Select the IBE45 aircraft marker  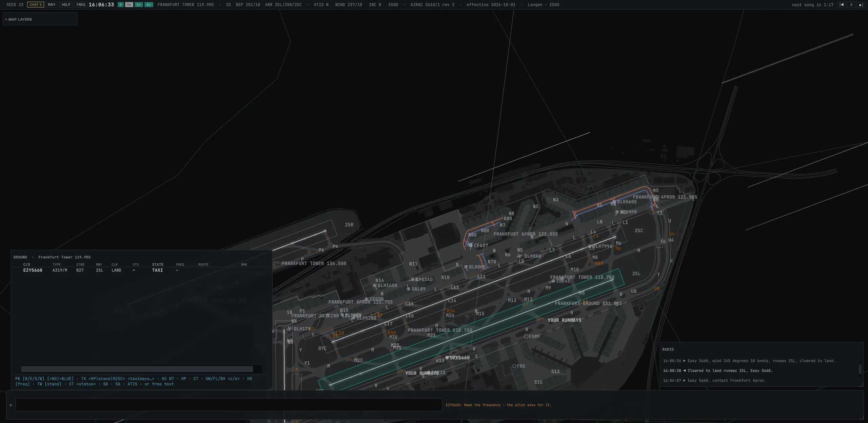tap(553, 281)
